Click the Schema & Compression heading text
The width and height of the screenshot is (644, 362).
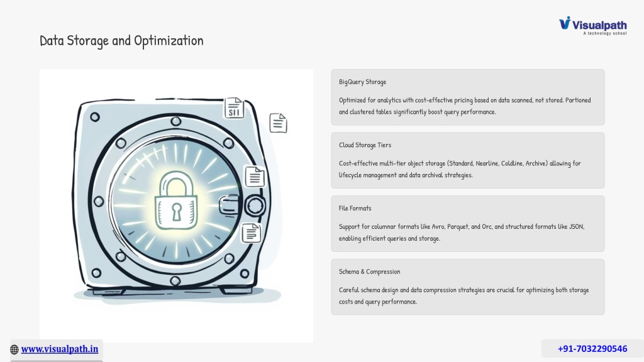[369, 271]
